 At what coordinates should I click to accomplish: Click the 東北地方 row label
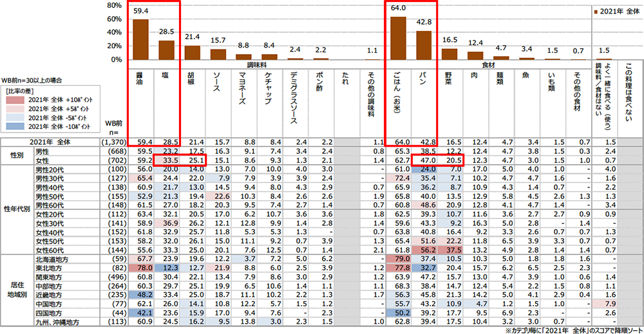coord(52,266)
